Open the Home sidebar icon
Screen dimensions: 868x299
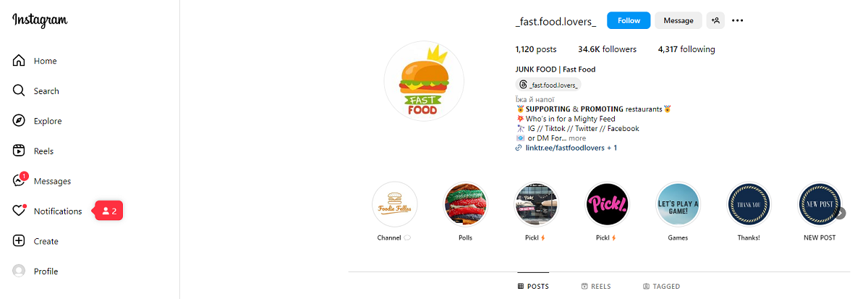point(20,61)
